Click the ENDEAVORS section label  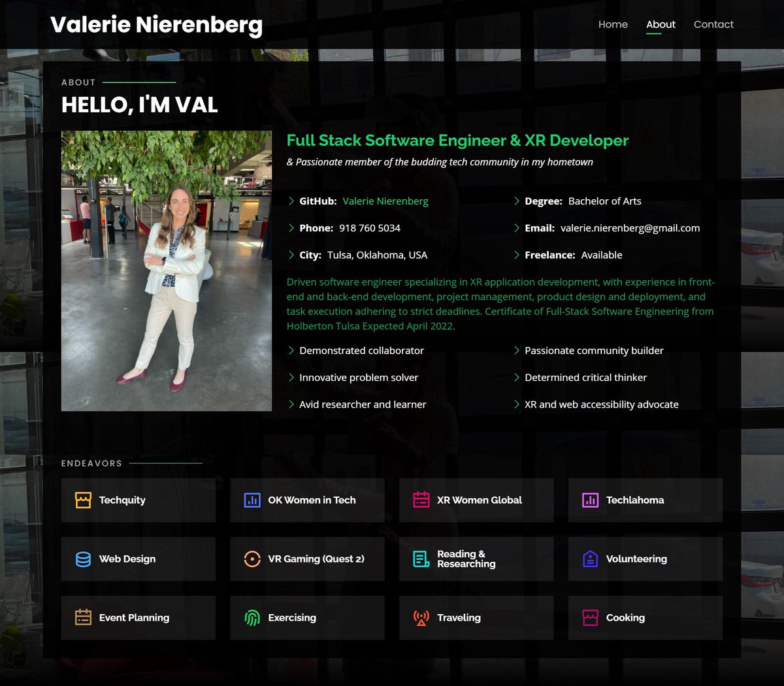click(x=91, y=463)
